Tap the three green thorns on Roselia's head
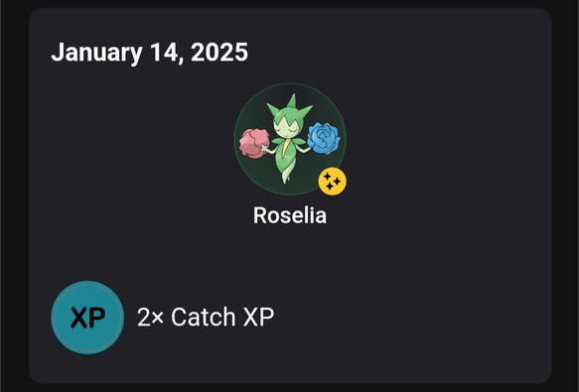579x392 pixels. point(290,107)
